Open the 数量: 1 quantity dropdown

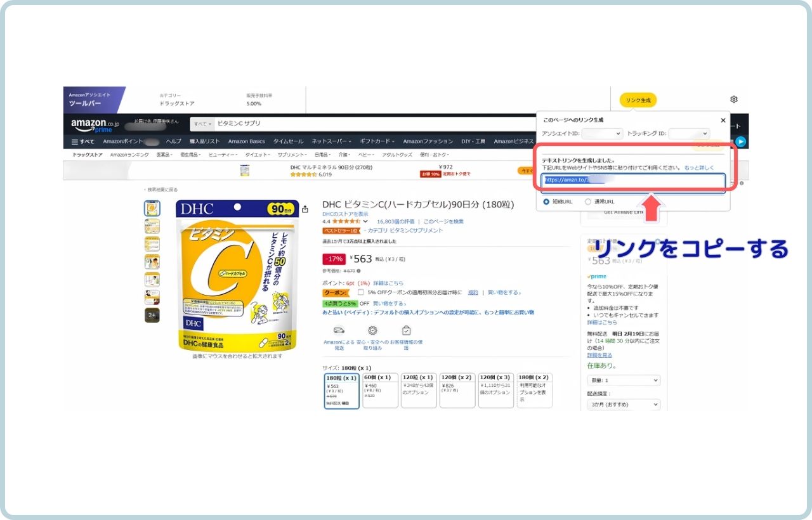tap(624, 380)
